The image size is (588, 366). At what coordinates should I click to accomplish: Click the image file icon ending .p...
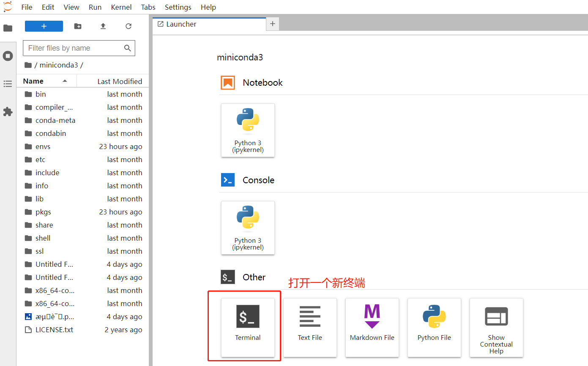point(28,317)
